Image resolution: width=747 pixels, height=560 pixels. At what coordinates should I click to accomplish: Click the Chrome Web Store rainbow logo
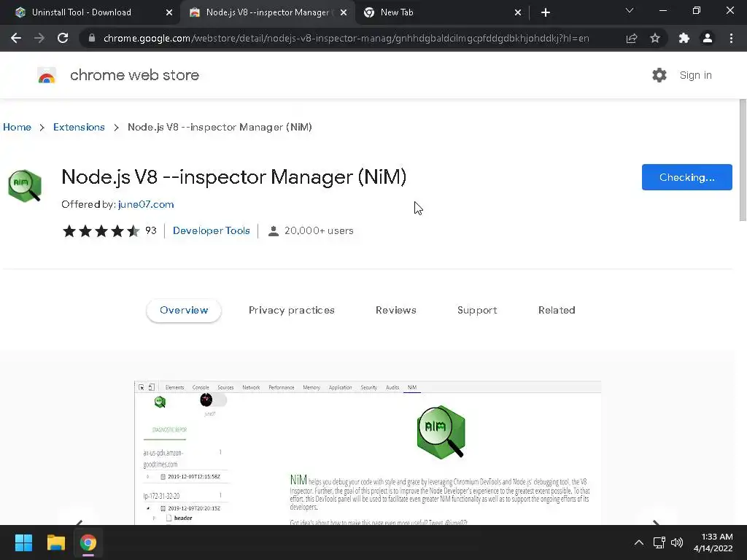[47, 75]
